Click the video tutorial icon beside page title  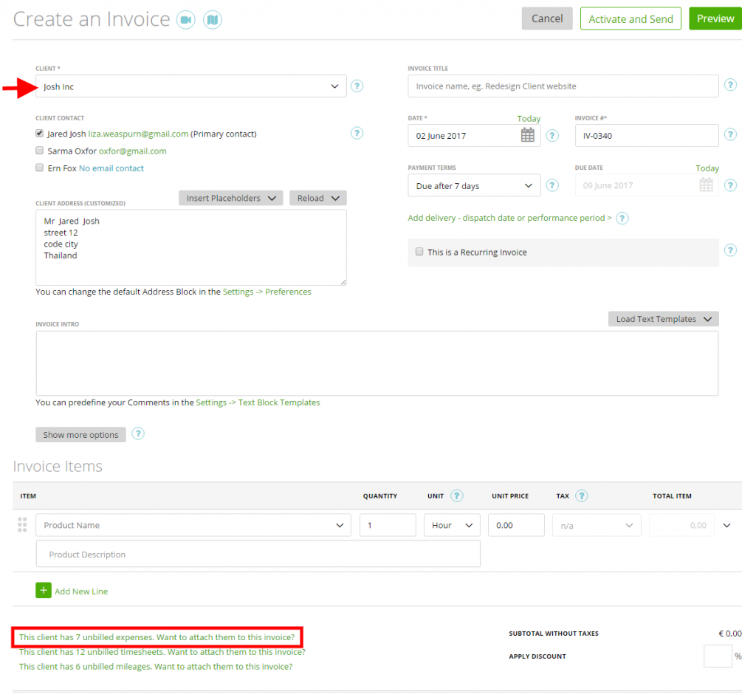coord(186,18)
